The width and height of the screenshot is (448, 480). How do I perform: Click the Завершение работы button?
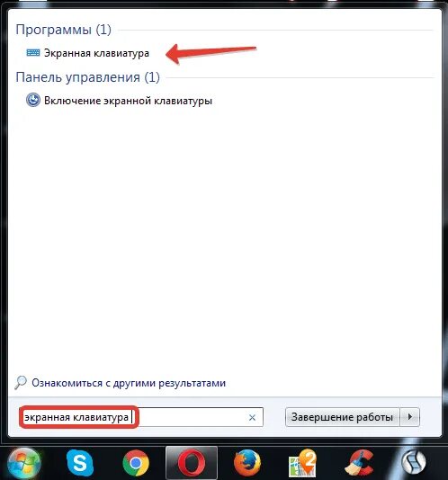[x=342, y=417]
